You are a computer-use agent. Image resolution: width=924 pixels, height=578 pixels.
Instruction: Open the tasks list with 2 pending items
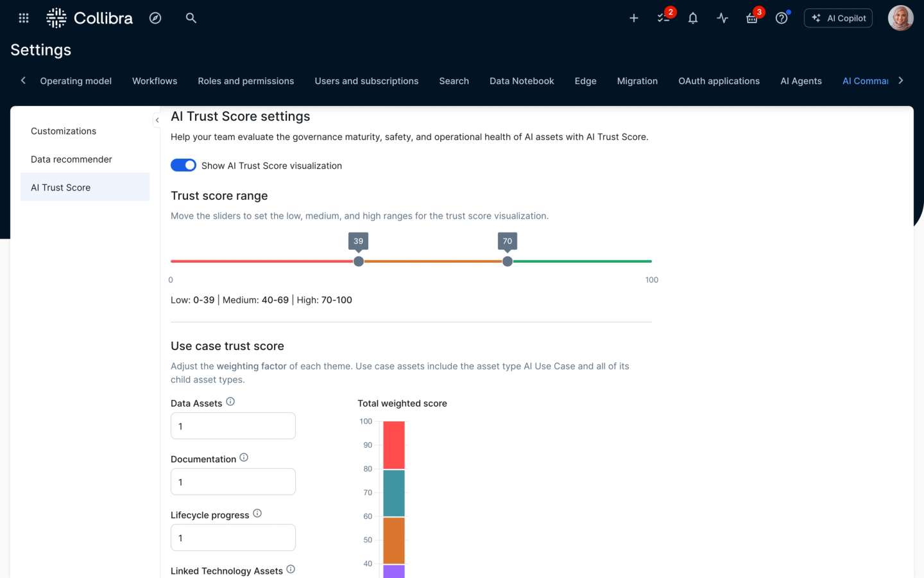(x=664, y=17)
